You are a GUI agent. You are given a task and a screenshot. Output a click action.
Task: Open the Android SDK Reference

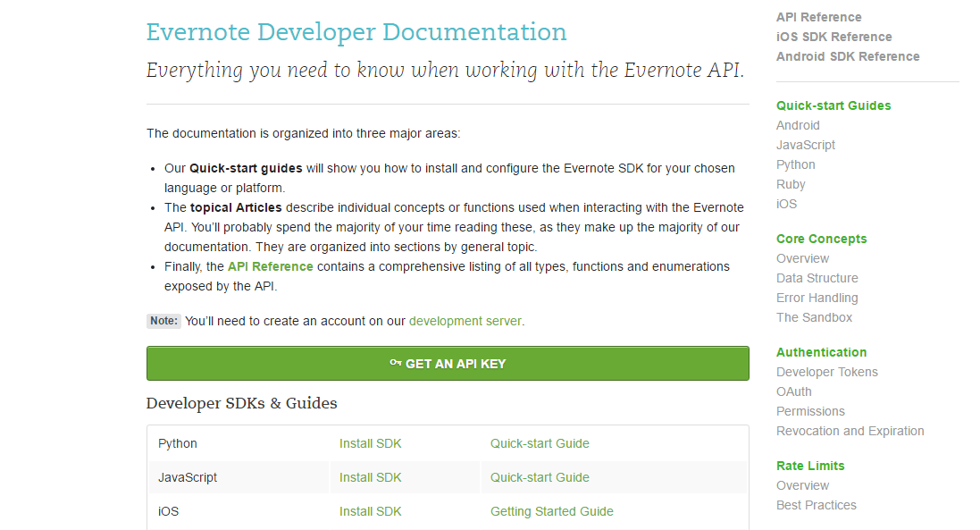[x=847, y=55]
